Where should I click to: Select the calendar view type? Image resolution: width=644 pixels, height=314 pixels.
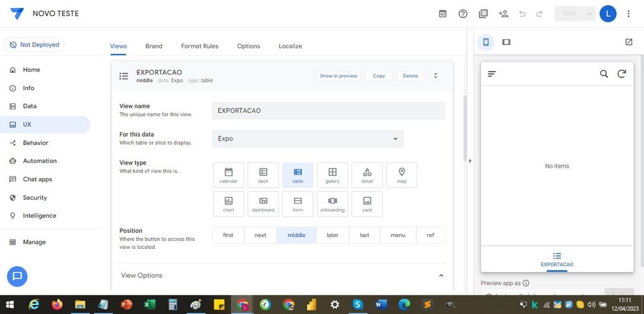[229, 175]
